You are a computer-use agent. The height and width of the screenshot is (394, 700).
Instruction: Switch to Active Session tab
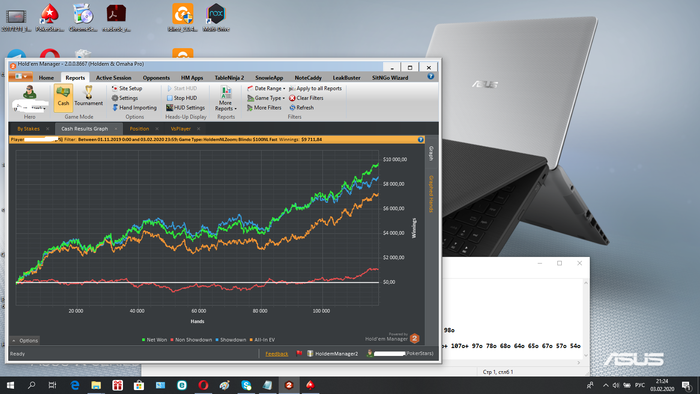tap(113, 78)
